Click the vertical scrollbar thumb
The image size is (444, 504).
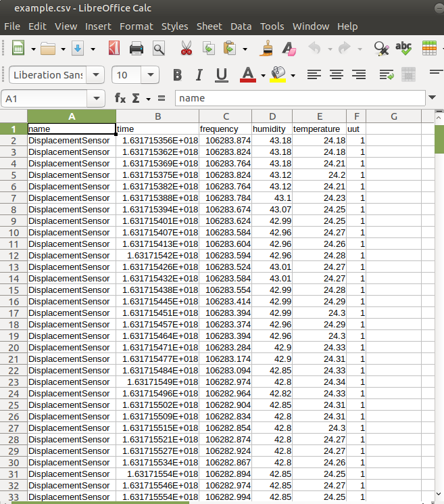439,139
